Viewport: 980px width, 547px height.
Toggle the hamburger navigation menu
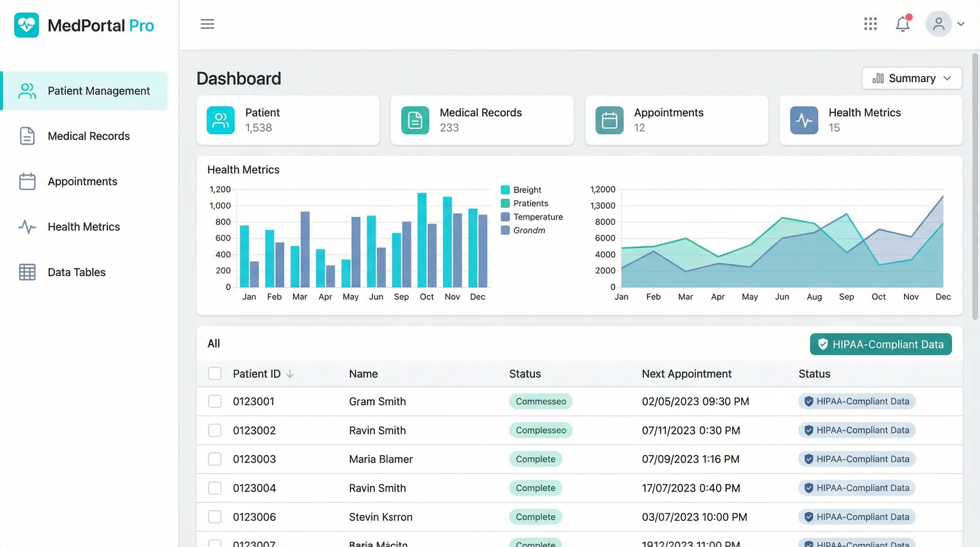pos(207,23)
